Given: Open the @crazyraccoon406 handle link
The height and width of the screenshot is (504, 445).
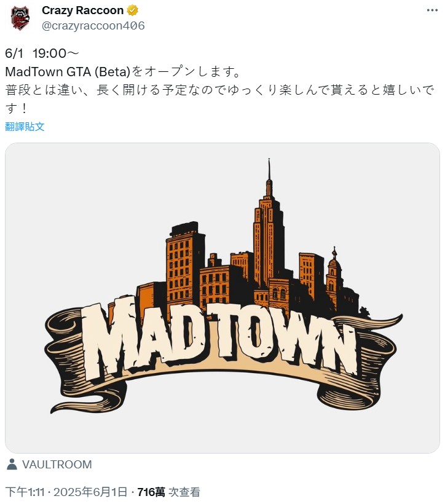Looking at the screenshot, I should coord(93,26).
